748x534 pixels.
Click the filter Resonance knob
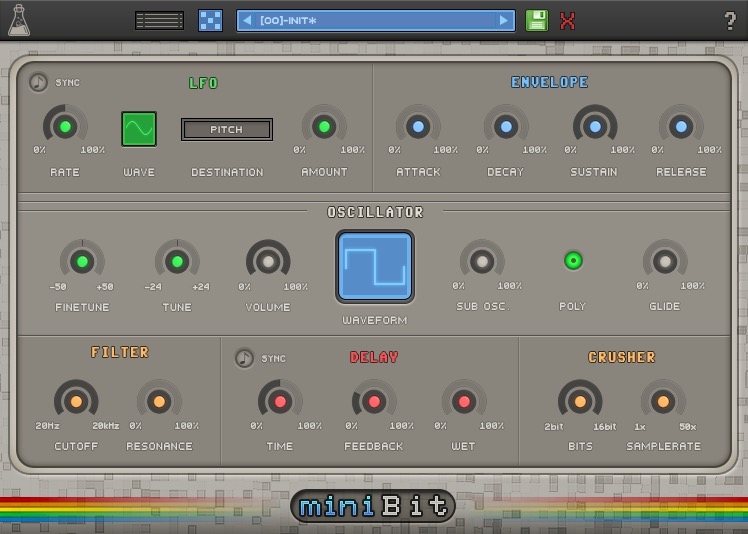coord(159,401)
